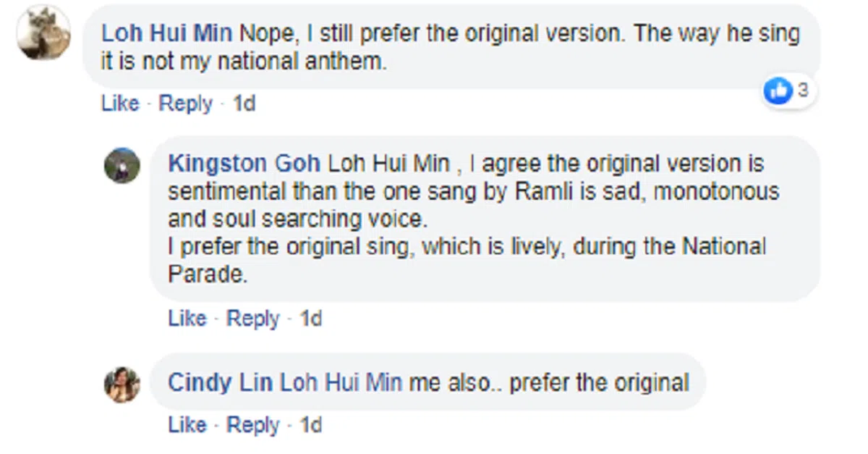Reply to Kingston Goh's comment
Viewport: 868px width, 454px height.
(x=253, y=319)
